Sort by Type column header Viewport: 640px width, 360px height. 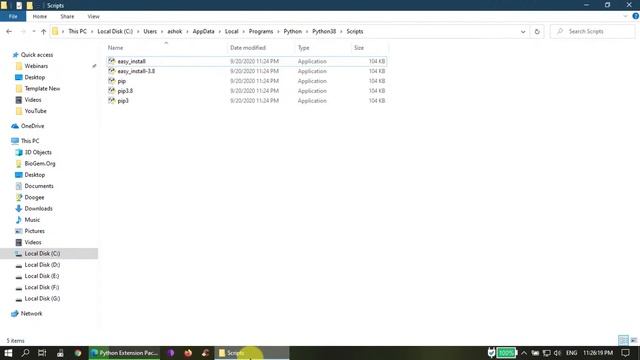coord(303,48)
